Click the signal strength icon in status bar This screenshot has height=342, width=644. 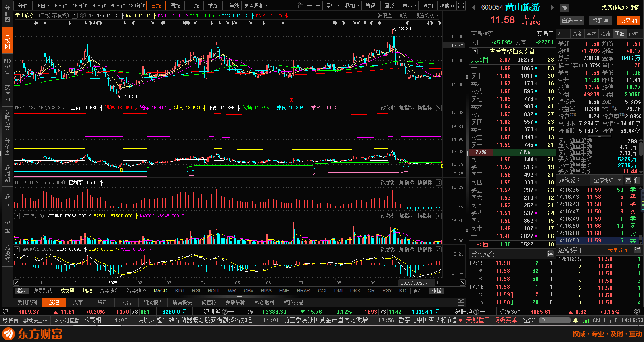coord(586,320)
